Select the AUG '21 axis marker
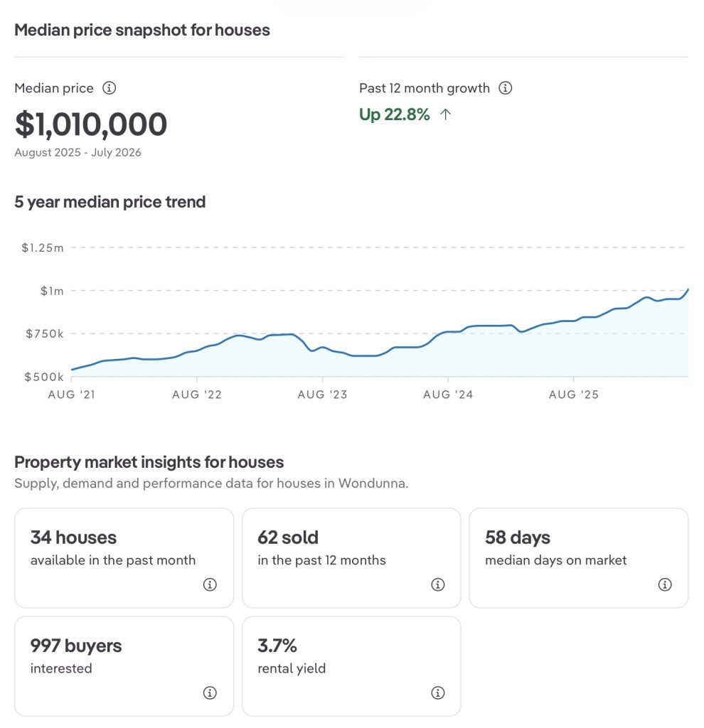The width and height of the screenshot is (704, 728). (x=72, y=394)
